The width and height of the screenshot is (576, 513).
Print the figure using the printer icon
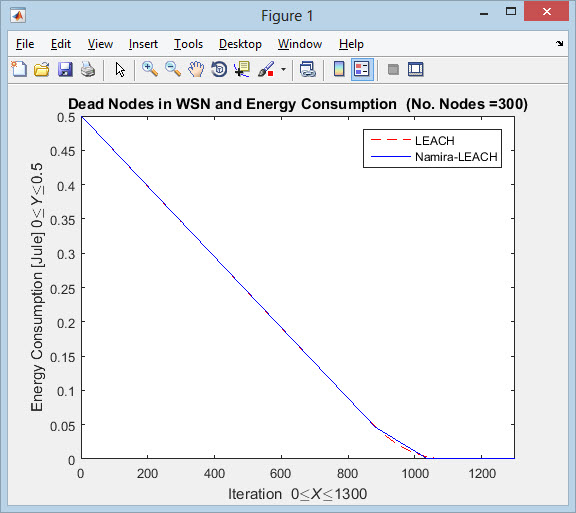point(88,69)
